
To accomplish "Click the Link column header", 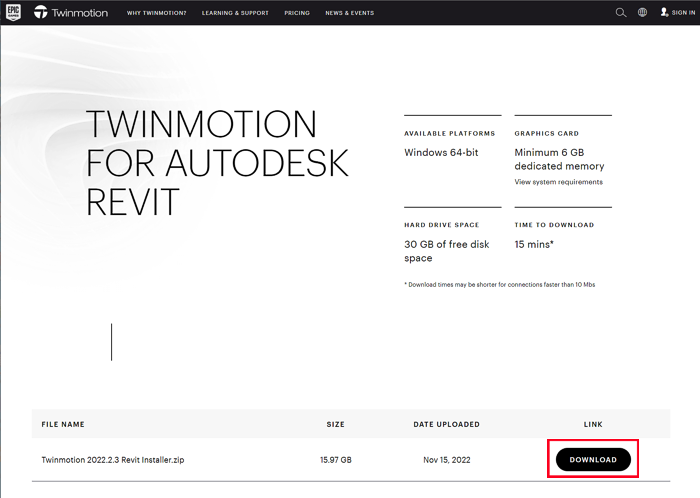I will click(593, 424).
